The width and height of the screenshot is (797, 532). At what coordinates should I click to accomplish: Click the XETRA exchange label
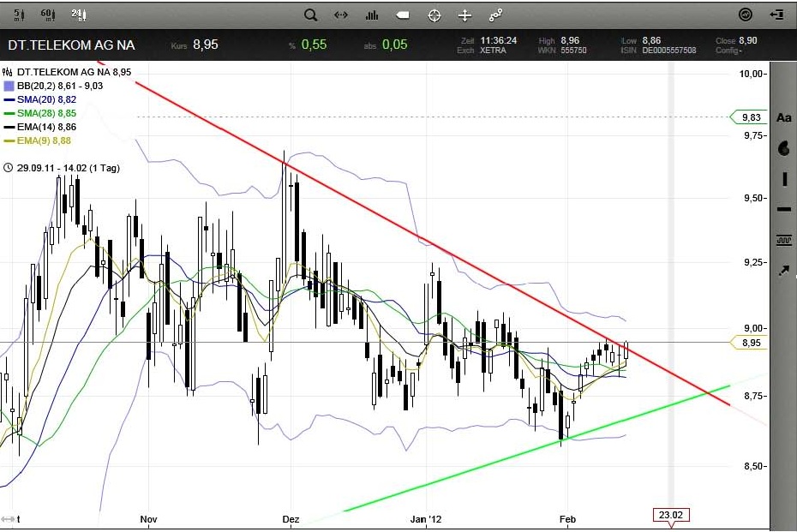(493, 51)
